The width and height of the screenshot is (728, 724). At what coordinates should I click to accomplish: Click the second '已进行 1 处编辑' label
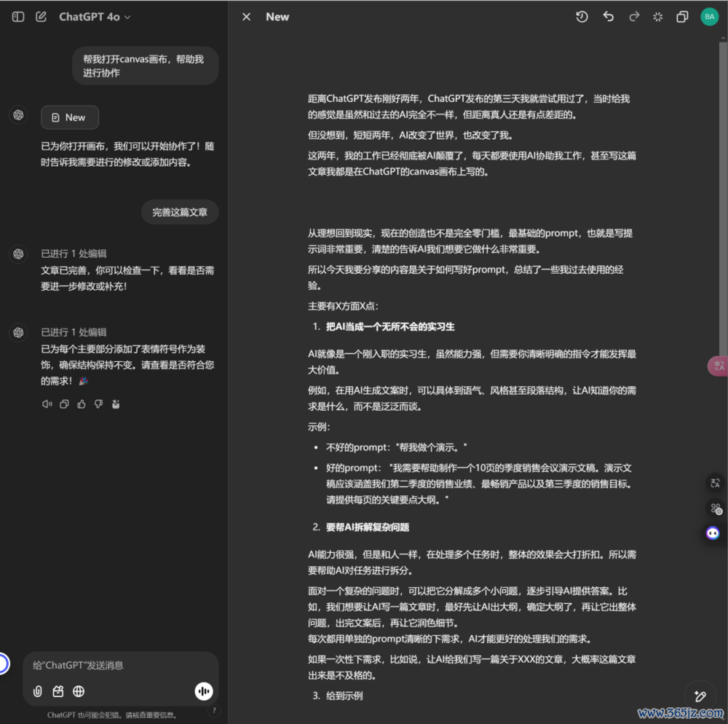74,332
